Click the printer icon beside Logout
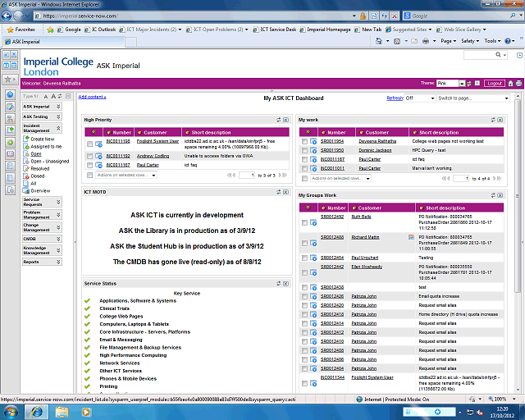Viewport: 525px width, 420px height. point(517,83)
